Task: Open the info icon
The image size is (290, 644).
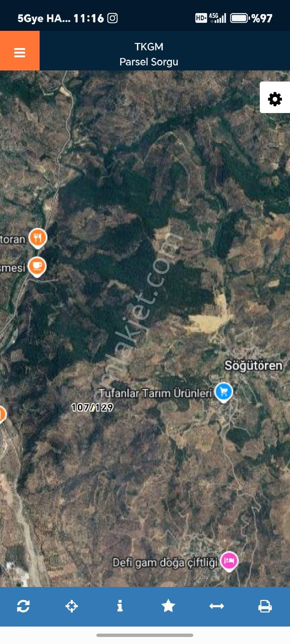Action: pyautogui.click(x=120, y=606)
